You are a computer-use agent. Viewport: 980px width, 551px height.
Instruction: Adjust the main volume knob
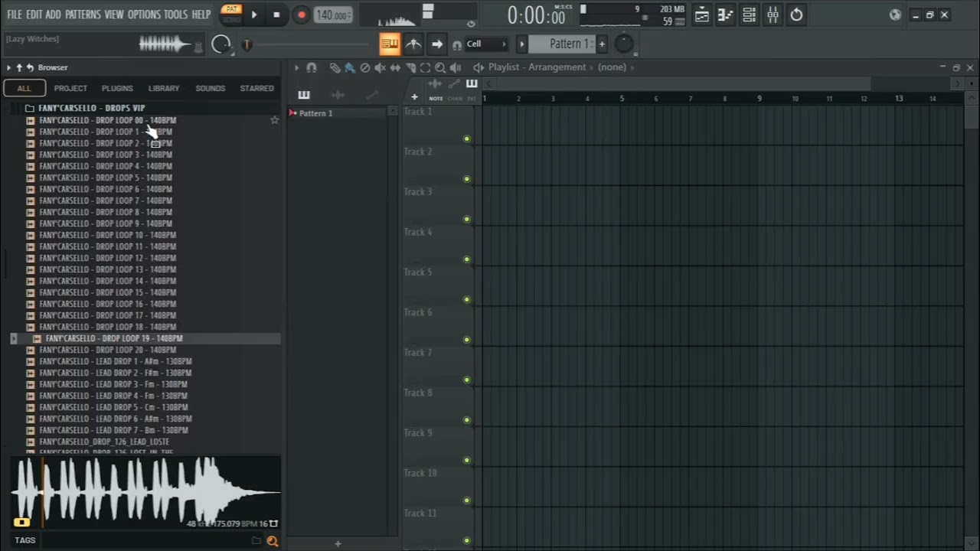tap(220, 44)
